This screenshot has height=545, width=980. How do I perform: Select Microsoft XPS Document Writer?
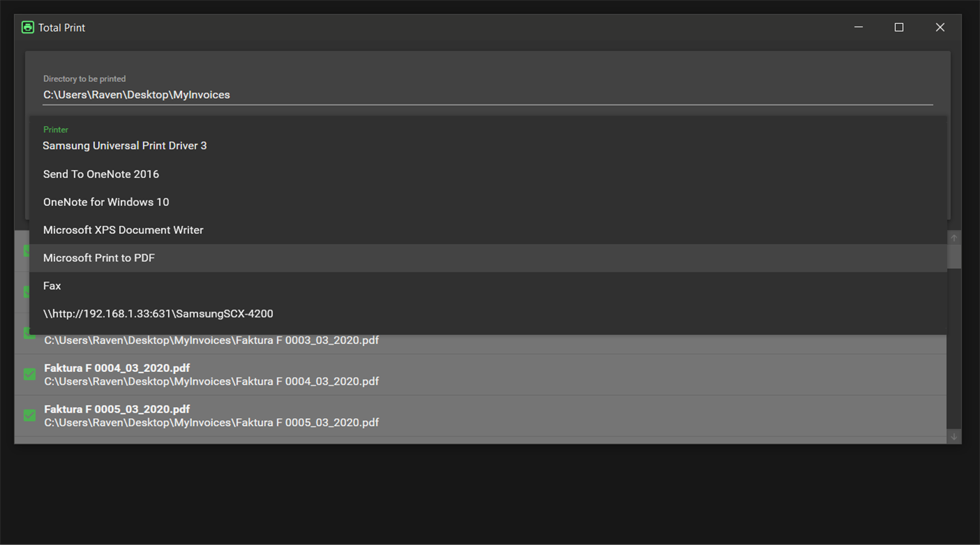[123, 230]
